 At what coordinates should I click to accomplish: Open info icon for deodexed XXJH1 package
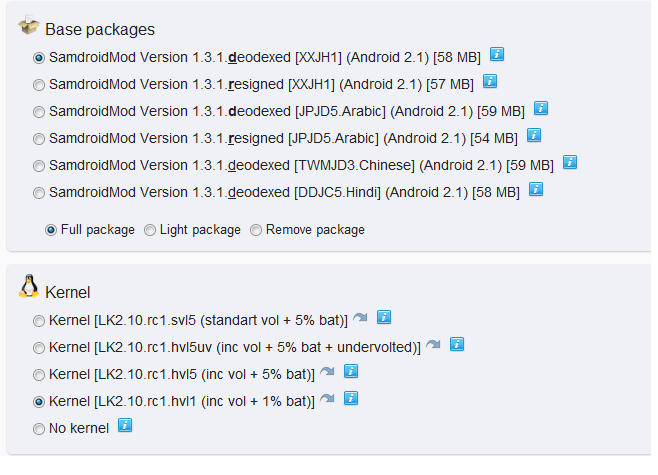pyautogui.click(x=497, y=54)
